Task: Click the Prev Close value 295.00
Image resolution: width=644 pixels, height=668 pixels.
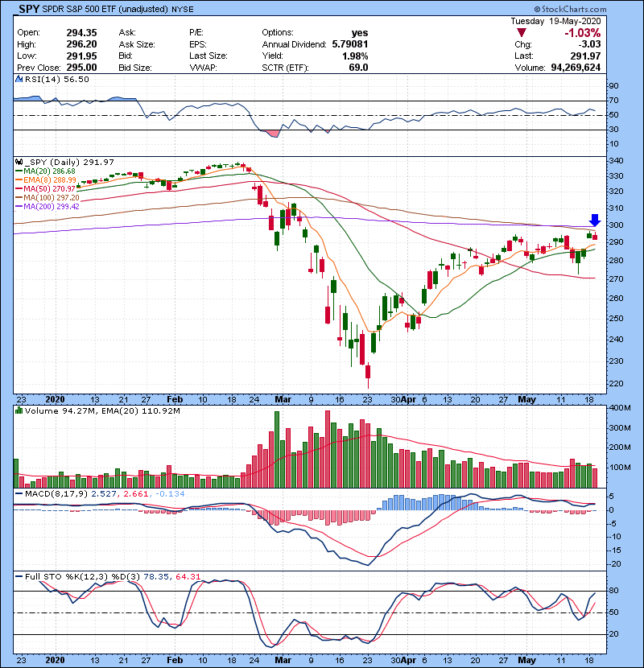Action: (81, 68)
